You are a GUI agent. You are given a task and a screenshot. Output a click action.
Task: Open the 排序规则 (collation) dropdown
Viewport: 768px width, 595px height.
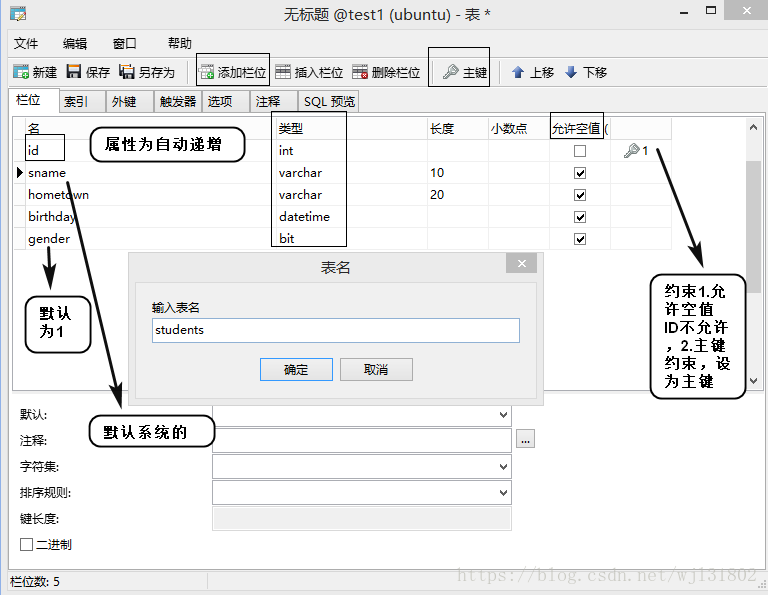[x=503, y=493]
